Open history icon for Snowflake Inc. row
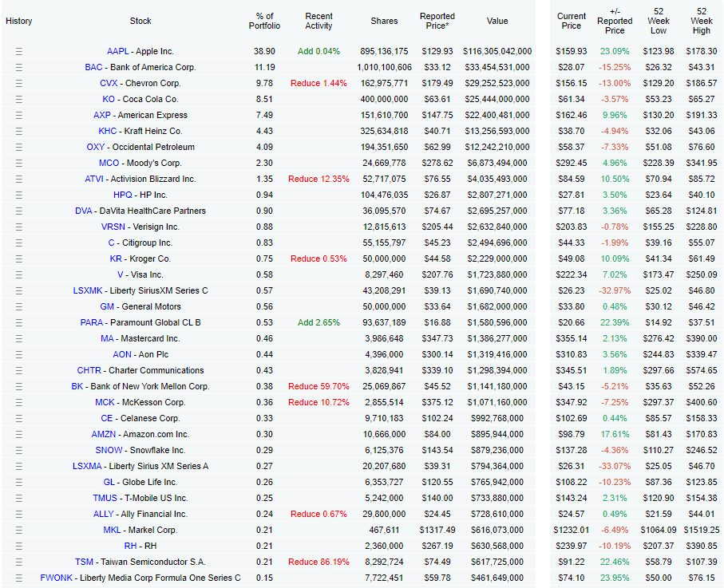 (19, 451)
